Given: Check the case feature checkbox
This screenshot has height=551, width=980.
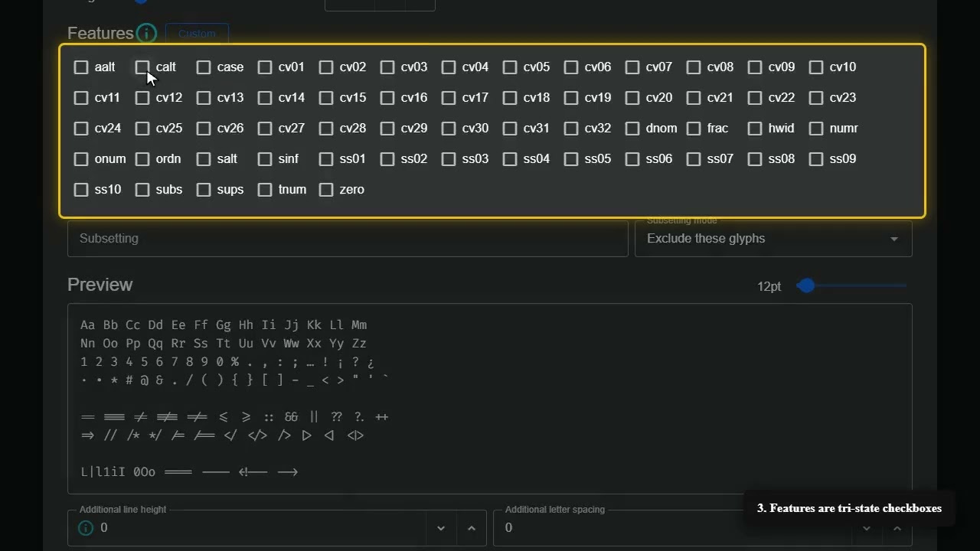Looking at the screenshot, I should (204, 67).
